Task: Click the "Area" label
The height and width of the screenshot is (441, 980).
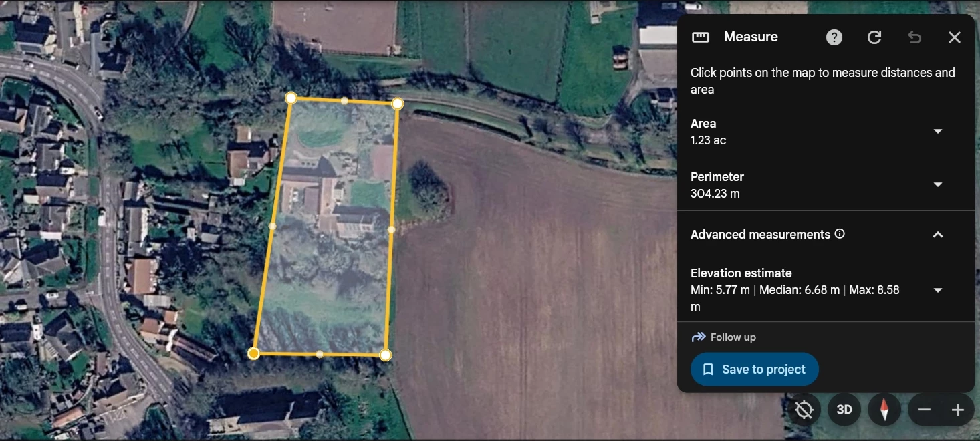Action: [703, 124]
